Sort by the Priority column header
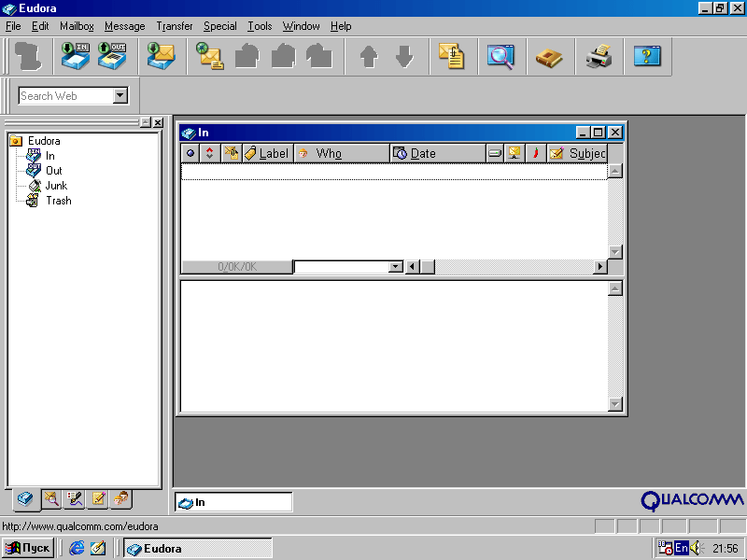Image resolution: width=747 pixels, height=560 pixels. (x=209, y=153)
